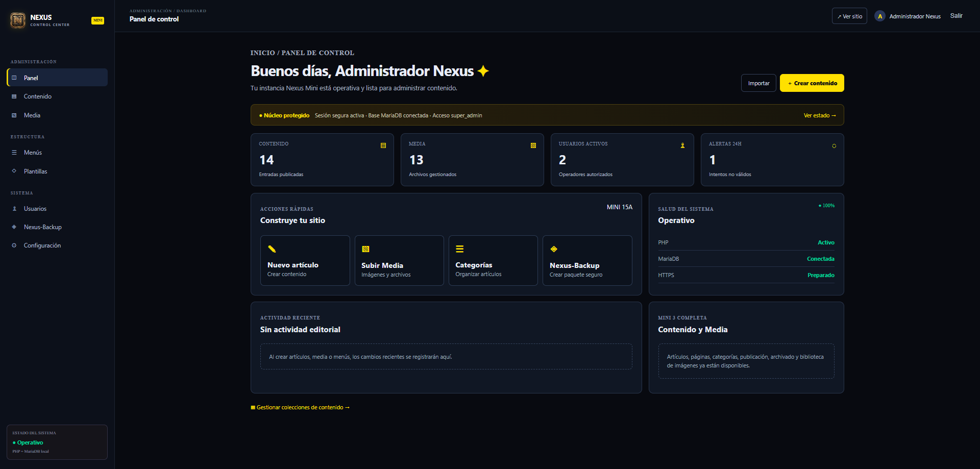
Task: Click the 100% system health indicator
Action: (827, 206)
